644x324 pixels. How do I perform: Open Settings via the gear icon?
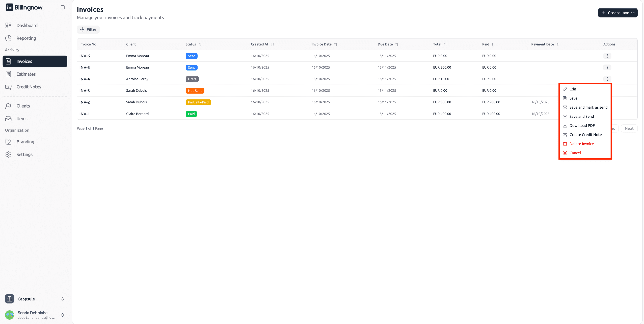click(x=8, y=154)
